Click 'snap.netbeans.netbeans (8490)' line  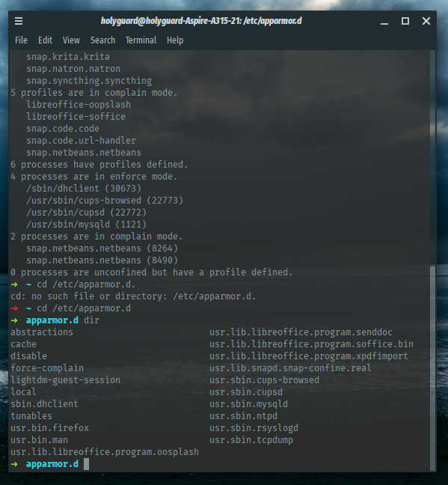point(102,260)
